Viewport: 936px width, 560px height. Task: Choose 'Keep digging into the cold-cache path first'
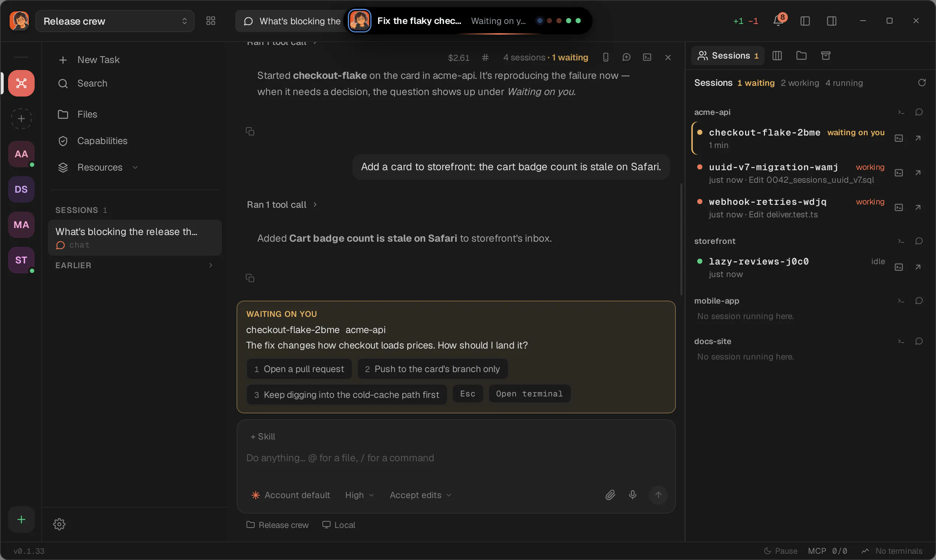tap(346, 394)
